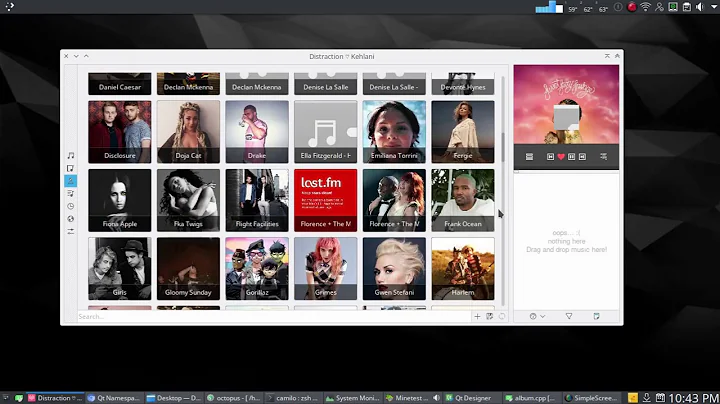Toggle the red heart favorite button
Viewport: 720px width, 404px height.
(x=561, y=157)
